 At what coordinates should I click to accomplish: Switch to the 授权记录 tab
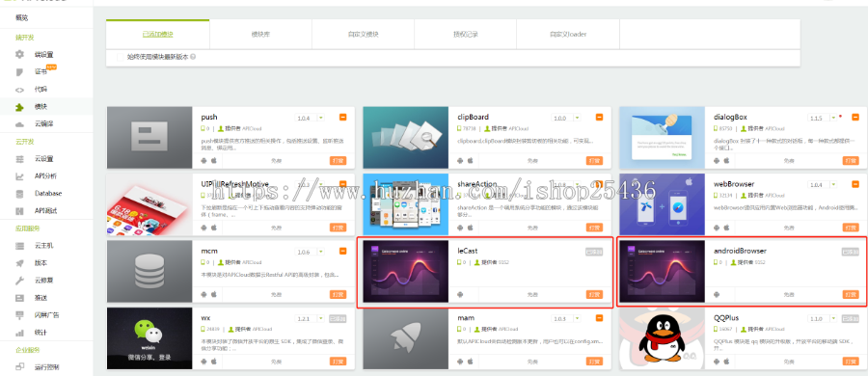coord(466,35)
